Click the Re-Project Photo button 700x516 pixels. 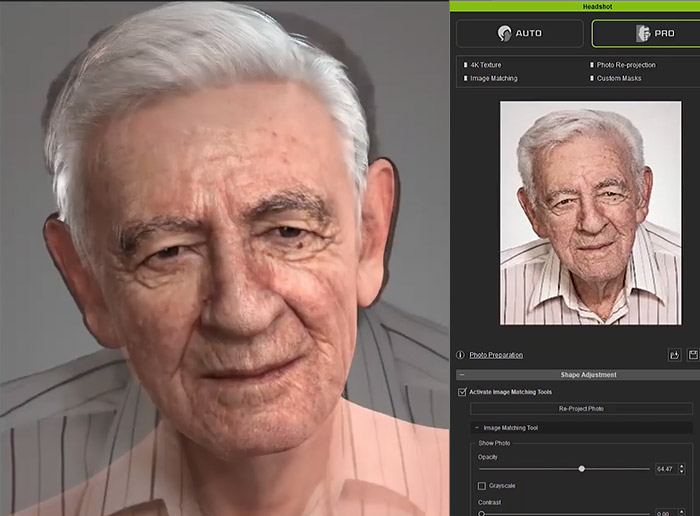[581, 408]
